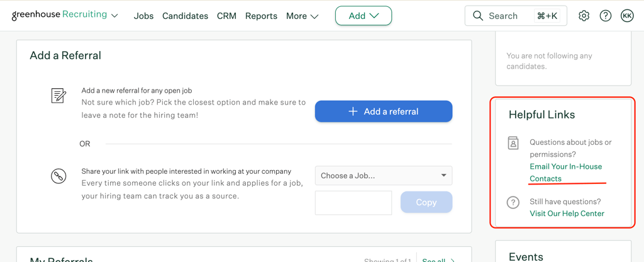Click the greenhouse Recruiting logo

[x=59, y=15]
